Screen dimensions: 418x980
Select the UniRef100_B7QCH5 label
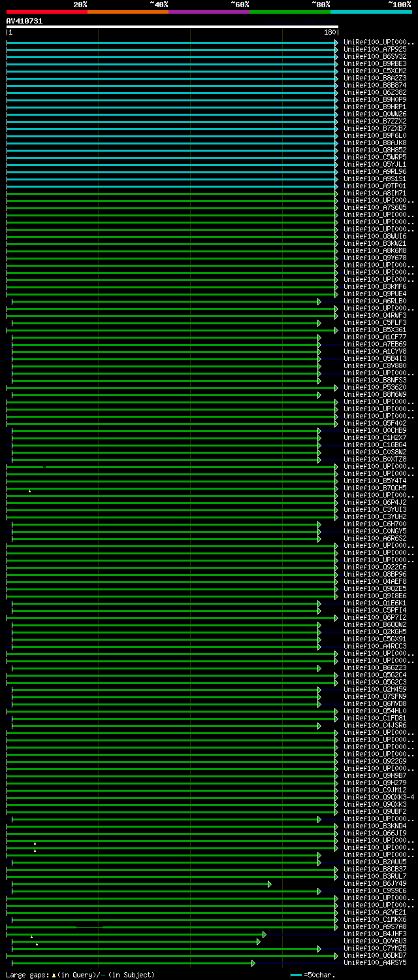click(375, 488)
